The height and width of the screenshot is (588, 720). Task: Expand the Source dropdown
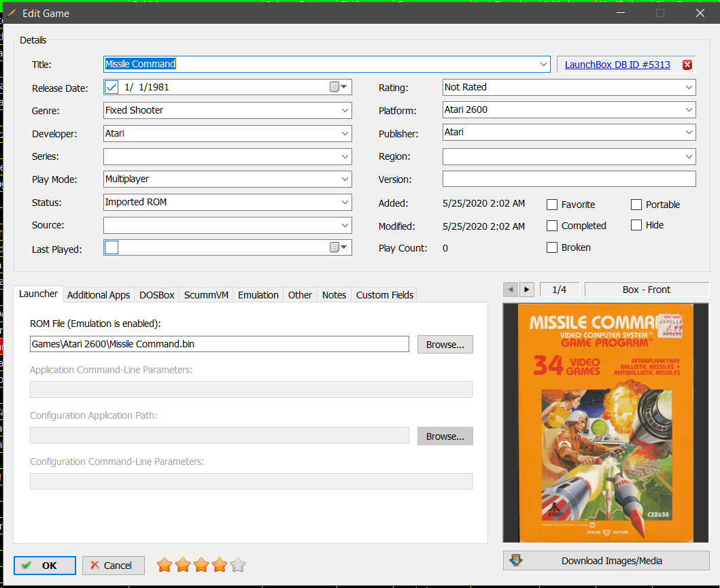(x=345, y=226)
